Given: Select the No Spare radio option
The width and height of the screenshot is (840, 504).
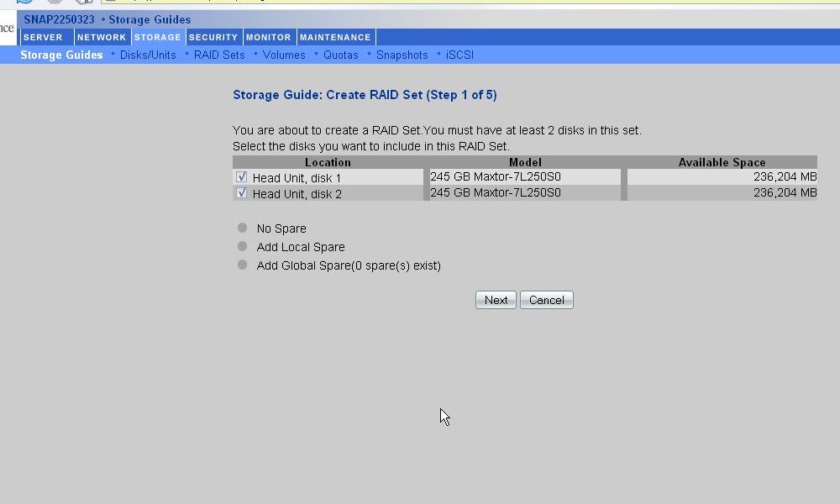Looking at the screenshot, I should [x=243, y=228].
